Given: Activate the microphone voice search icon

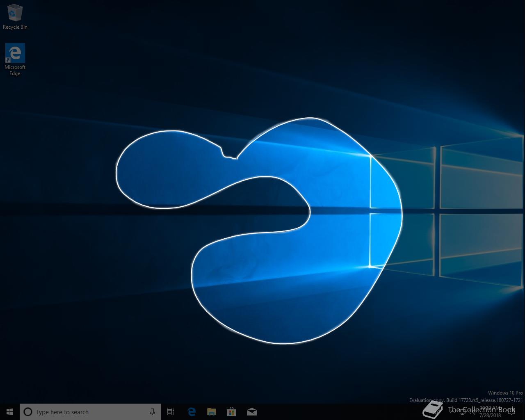Looking at the screenshot, I should (x=152, y=412).
